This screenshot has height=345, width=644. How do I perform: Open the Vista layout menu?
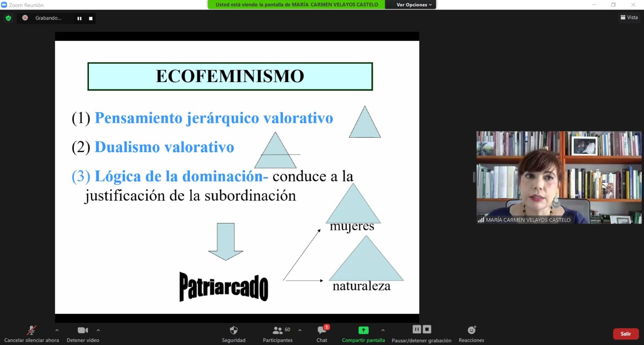click(x=629, y=17)
